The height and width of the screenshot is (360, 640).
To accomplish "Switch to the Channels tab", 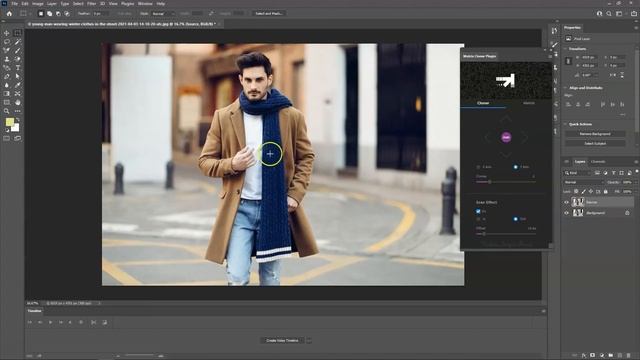I will (598, 162).
